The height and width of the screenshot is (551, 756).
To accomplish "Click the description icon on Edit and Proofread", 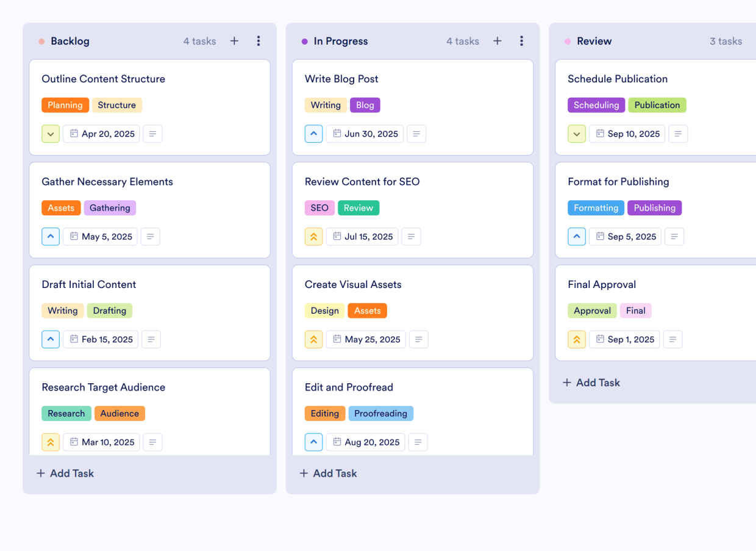I will coord(418,442).
